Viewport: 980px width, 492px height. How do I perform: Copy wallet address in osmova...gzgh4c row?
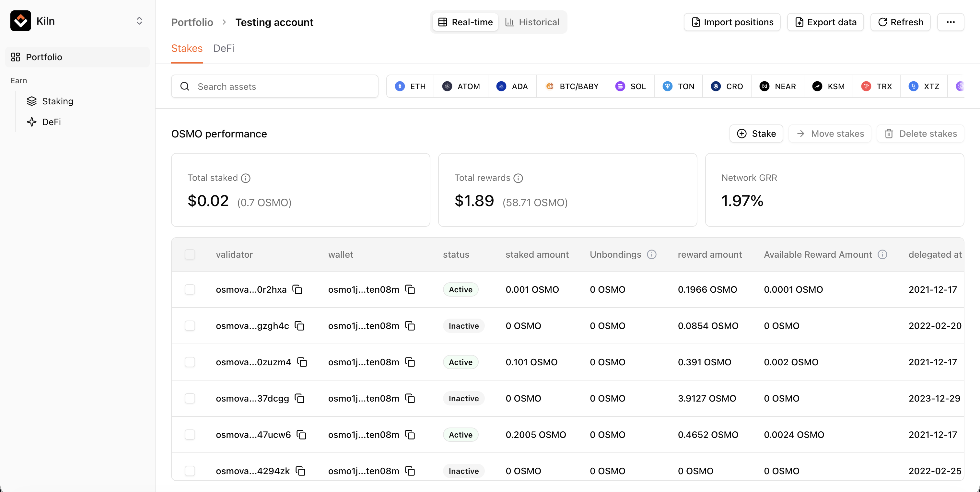[410, 326]
